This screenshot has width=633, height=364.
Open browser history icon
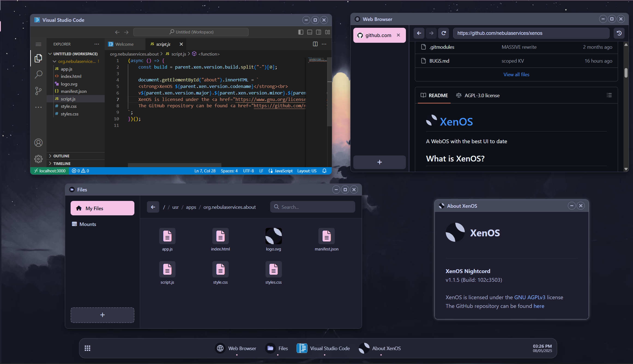tap(619, 33)
